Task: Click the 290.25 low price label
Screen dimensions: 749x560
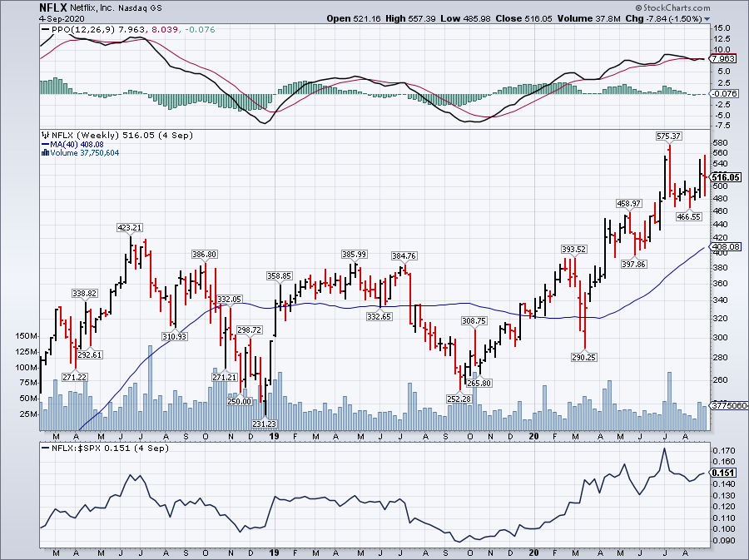Action: (583, 357)
